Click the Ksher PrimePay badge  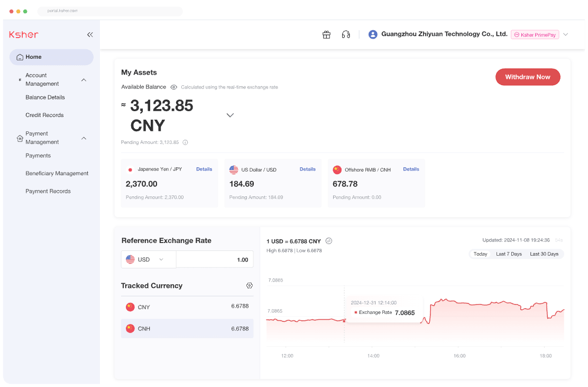535,34
